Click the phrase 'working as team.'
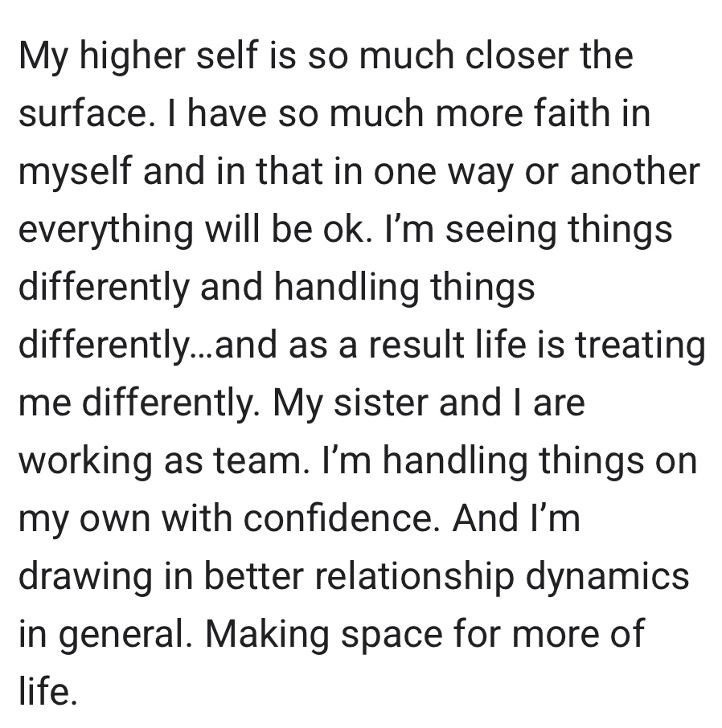The height and width of the screenshot is (728, 722). click(164, 462)
